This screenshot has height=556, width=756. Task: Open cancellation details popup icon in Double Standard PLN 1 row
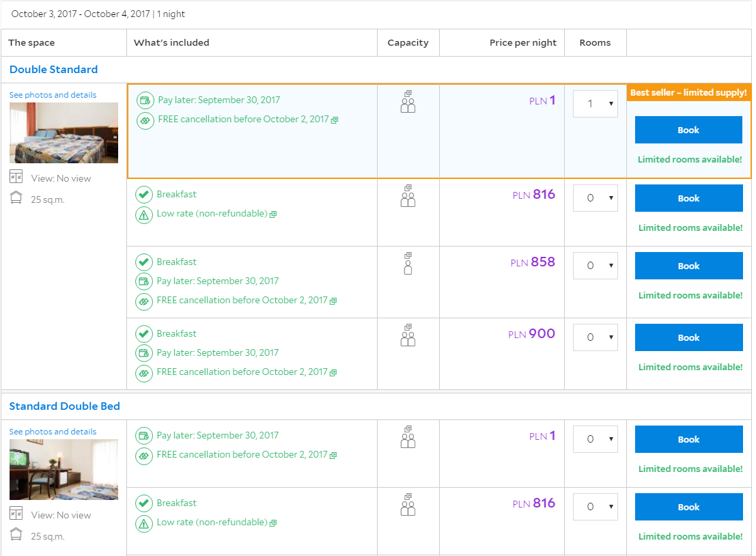pos(335,120)
